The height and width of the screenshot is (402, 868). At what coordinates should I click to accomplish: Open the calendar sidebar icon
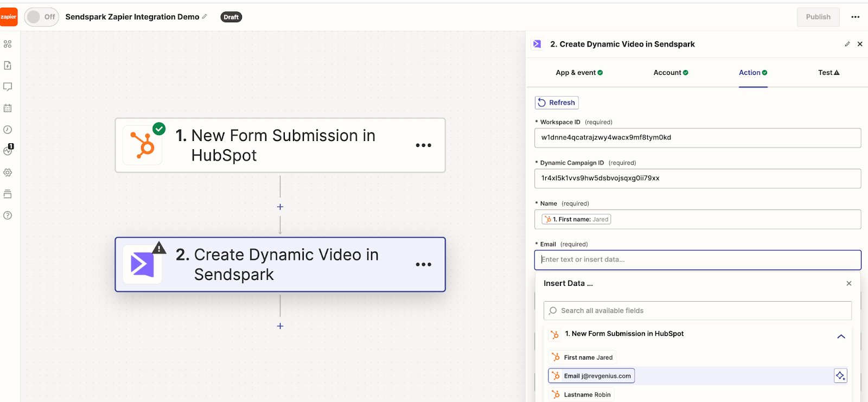click(x=8, y=108)
